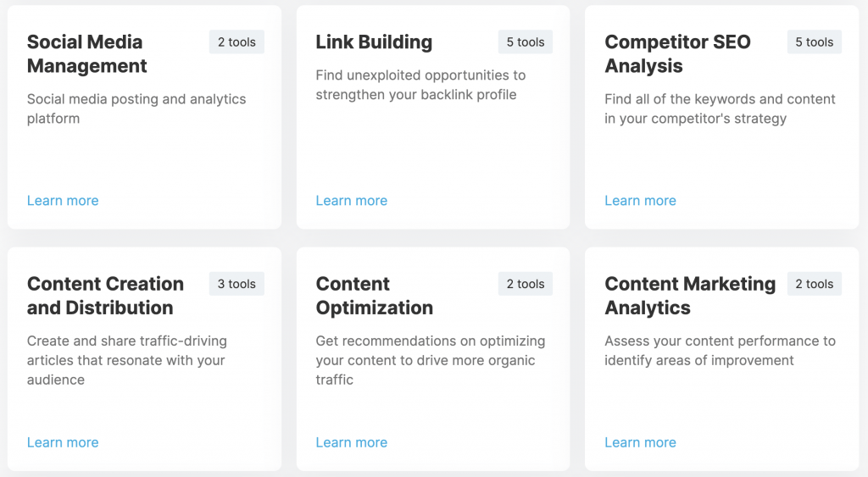This screenshot has height=477, width=868.
Task: Click the 3 tools badge on Content Creation
Action: [236, 284]
